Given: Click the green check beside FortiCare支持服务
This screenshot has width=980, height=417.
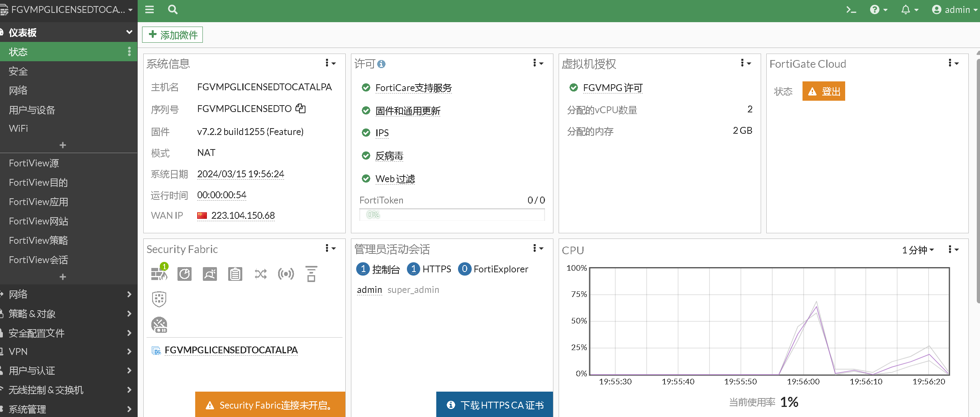Looking at the screenshot, I should click(x=366, y=87).
